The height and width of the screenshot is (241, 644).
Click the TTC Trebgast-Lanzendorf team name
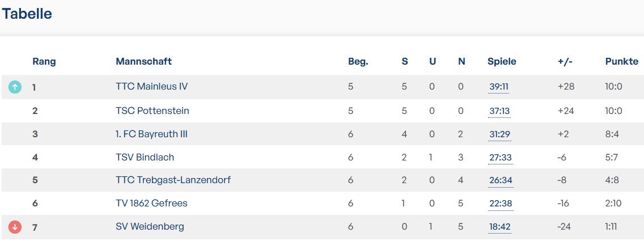(x=173, y=180)
